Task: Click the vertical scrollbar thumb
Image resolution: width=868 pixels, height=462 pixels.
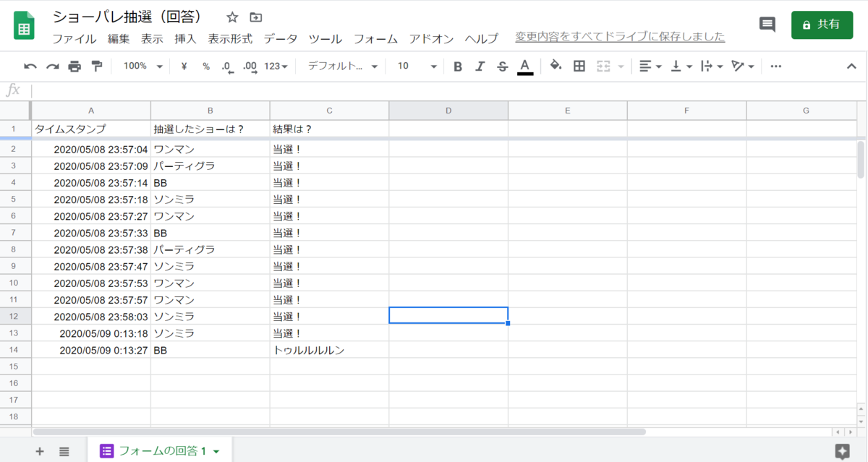Action: point(861,159)
